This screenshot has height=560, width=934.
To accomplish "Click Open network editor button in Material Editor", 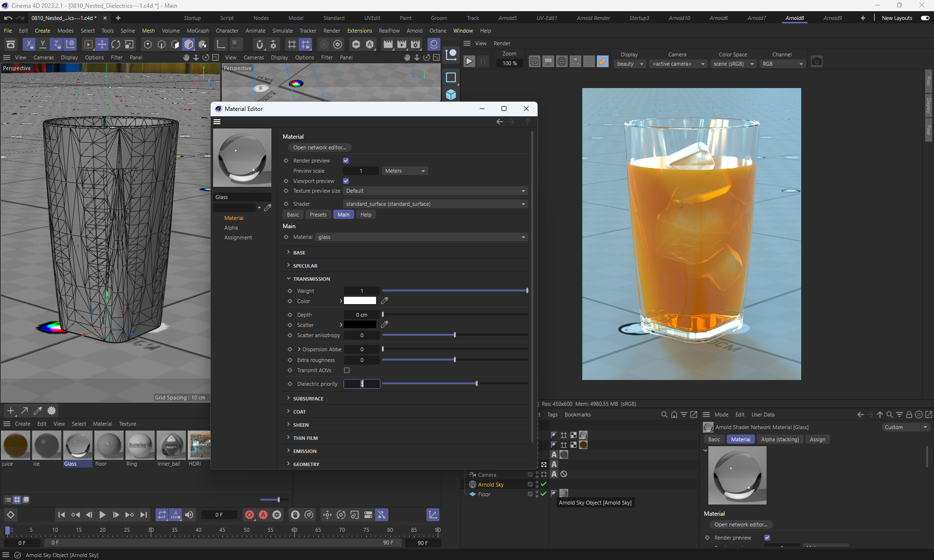I will (x=320, y=147).
